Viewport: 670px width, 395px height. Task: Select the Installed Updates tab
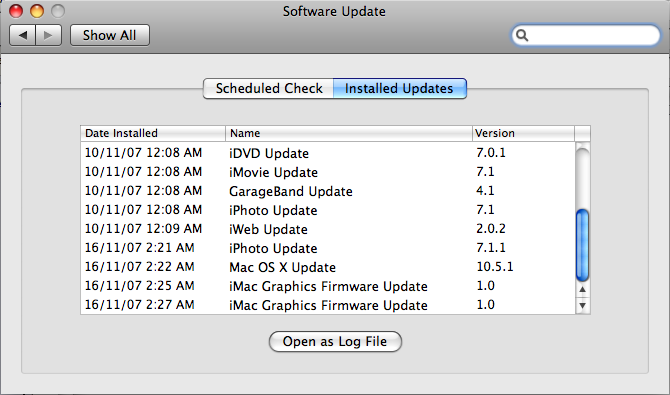pos(400,88)
